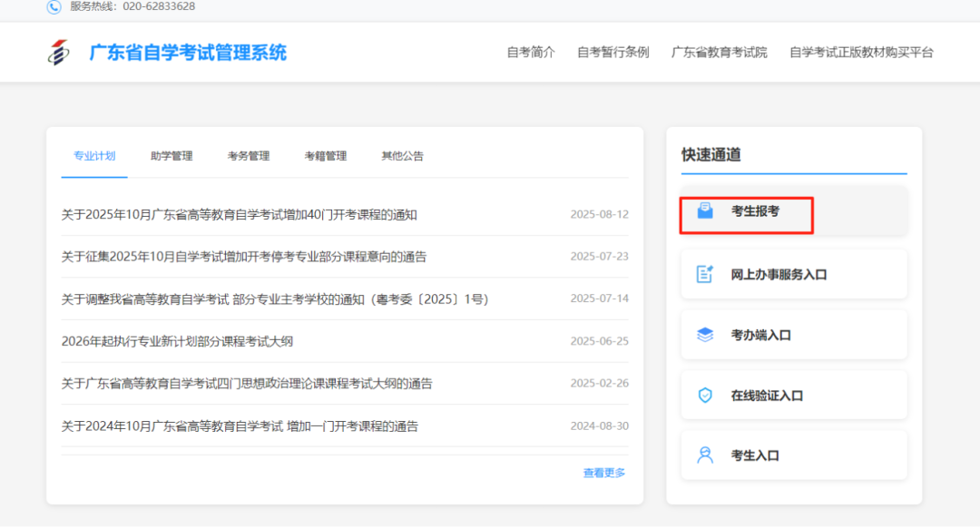This screenshot has height=528, width=980.
Task: Open the 考务管理 tab
Action: pyautogui.click(x=248, y=155)
